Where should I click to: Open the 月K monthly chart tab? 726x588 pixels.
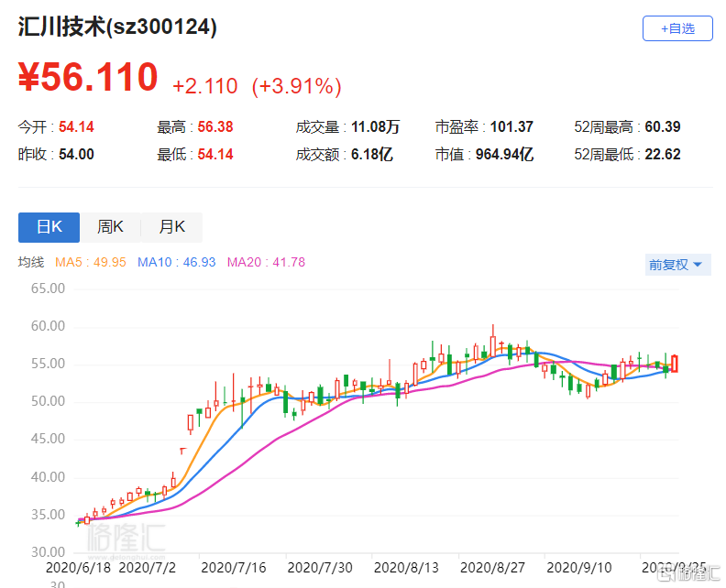click(x=171, y=227)
